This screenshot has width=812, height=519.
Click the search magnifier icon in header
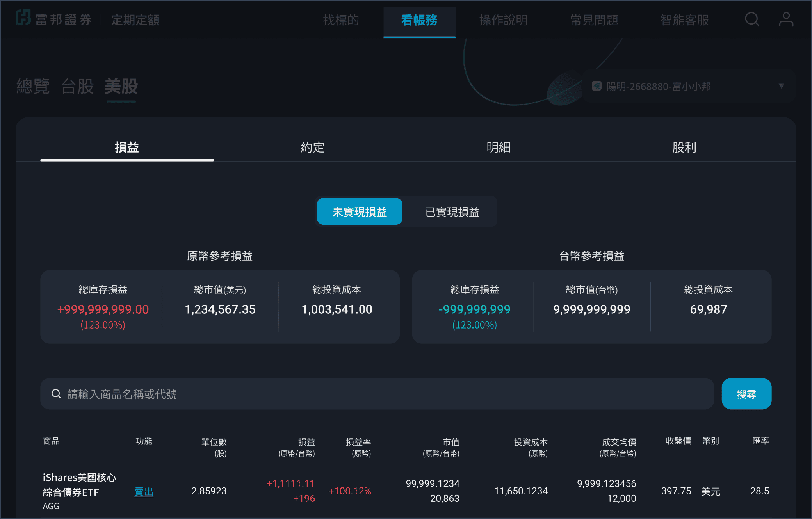(752, 19)
